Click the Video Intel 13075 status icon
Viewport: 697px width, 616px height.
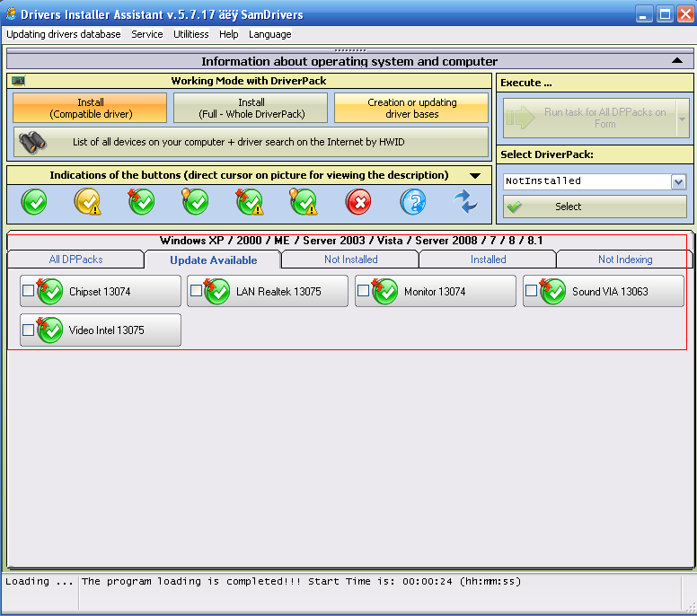pos(49,330)
